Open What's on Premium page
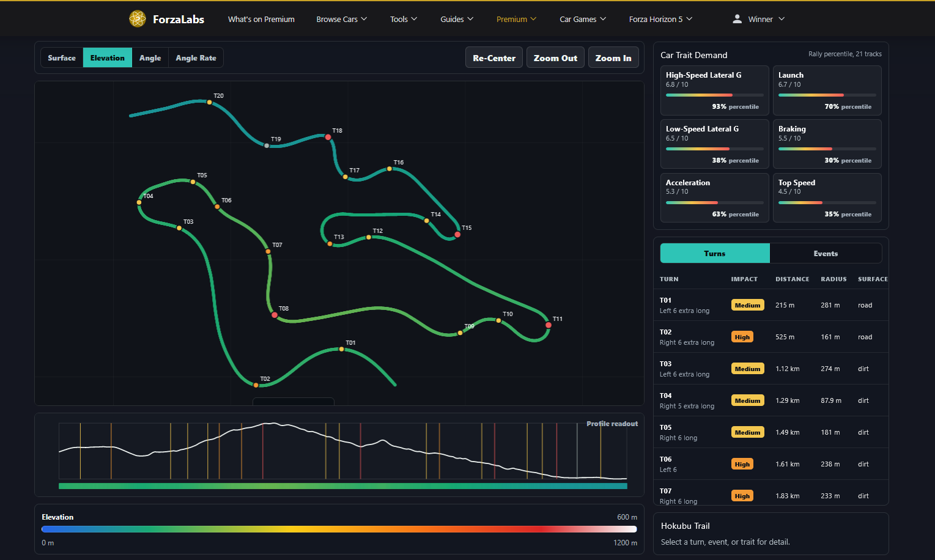Viewport: 935px width, 560px height. pyautogui.click(x=261, y=19)
